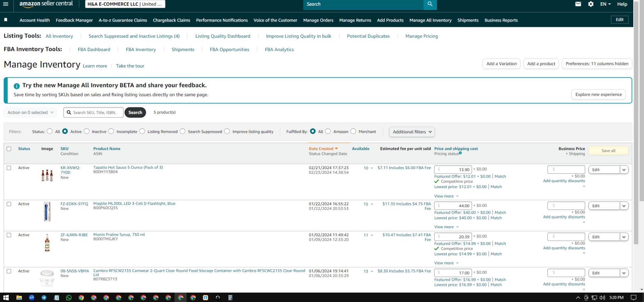Expand the Additional filters dropdown
Viewport: 644px width, 302px height.
coord(412,132)
